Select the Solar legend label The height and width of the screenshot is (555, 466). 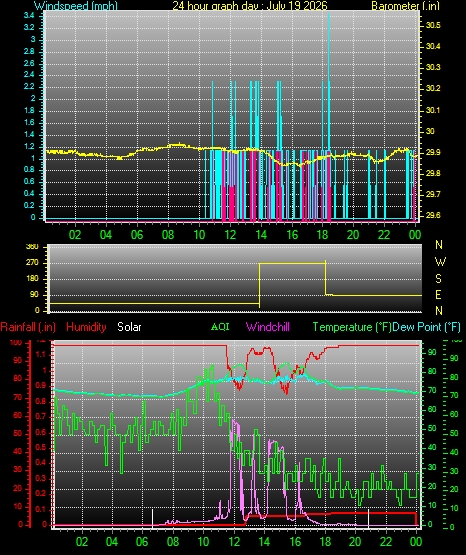[129, 327]
